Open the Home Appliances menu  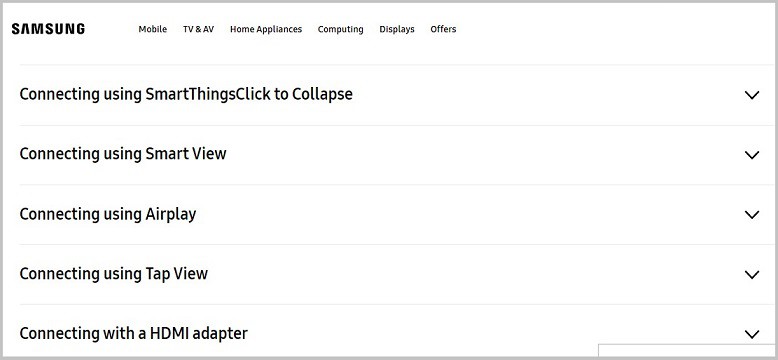coord(266,29)
